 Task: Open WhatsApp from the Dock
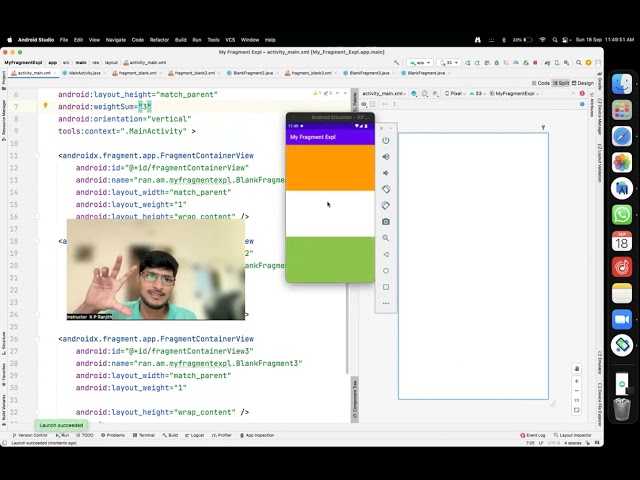tap(622, 215)
